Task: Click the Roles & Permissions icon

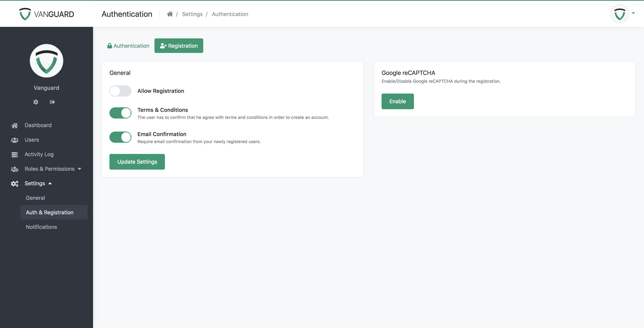Action: (15, 169)
